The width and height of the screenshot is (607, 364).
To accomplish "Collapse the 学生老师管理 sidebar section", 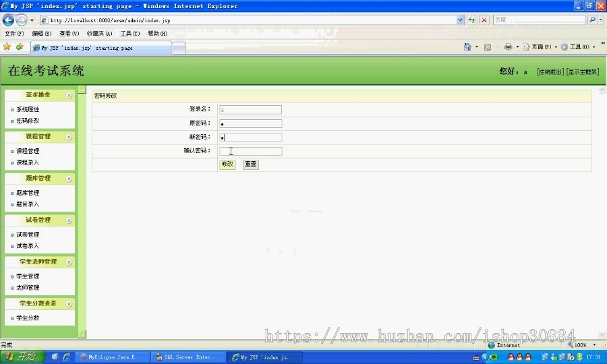I will click(x=69, y=262).
